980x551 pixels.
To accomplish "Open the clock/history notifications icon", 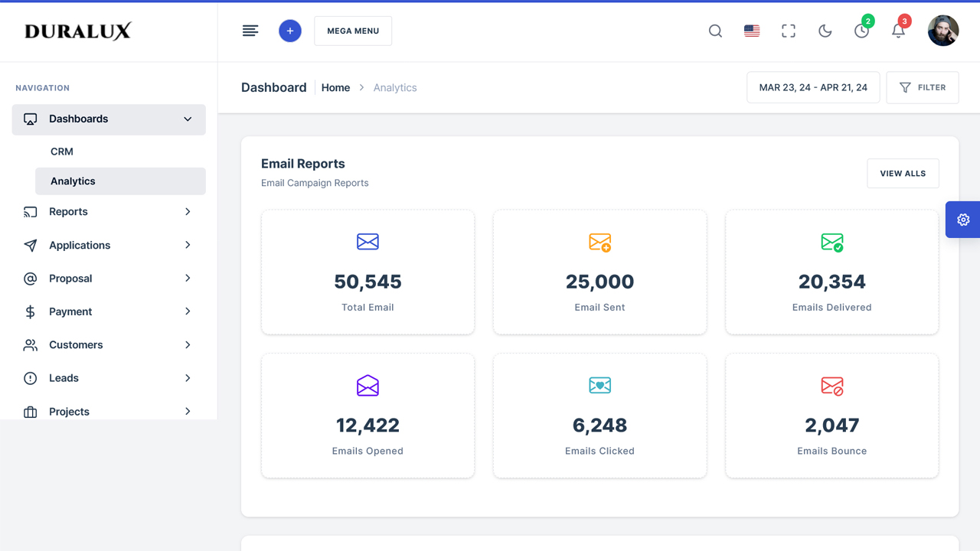I will [861, 31].
